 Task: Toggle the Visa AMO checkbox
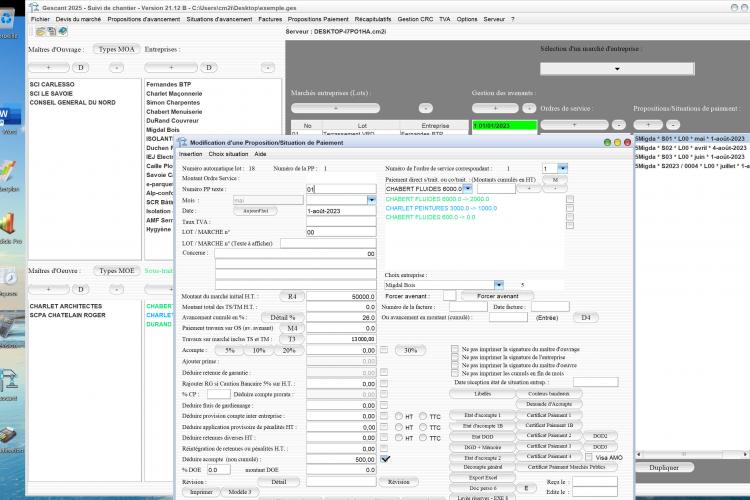589,457
